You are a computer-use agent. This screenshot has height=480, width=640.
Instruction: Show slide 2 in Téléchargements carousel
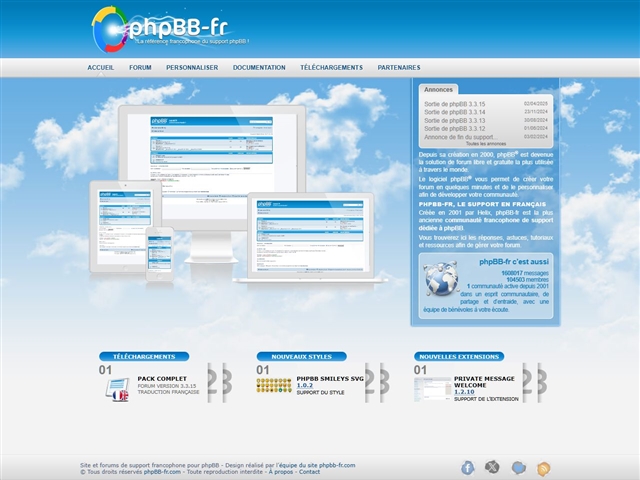pyautogui.click(x=214, y=383)
